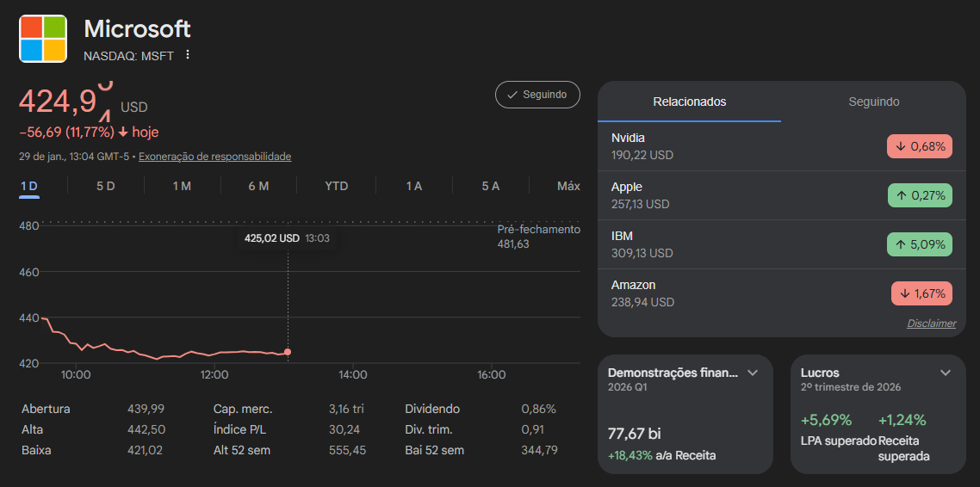Viewport: 980px width, 487px height.
Task: Open the Exoneração de responsabilidade link
Action: (x=214, y=157)
